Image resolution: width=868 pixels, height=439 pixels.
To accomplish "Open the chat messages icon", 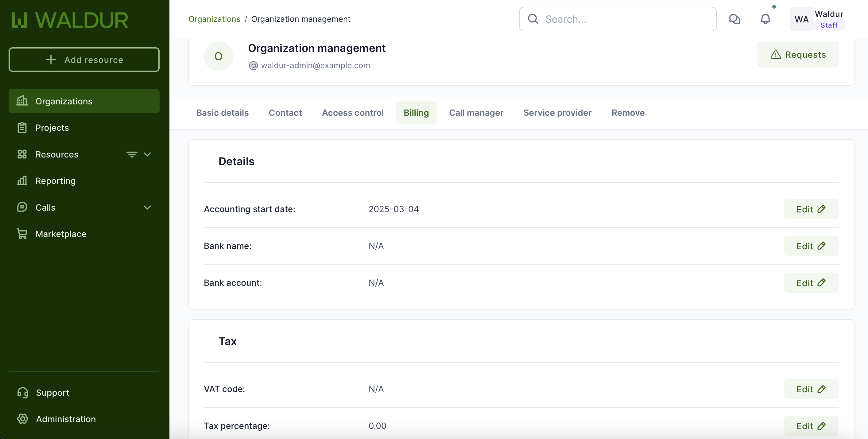I will [734, 19].
